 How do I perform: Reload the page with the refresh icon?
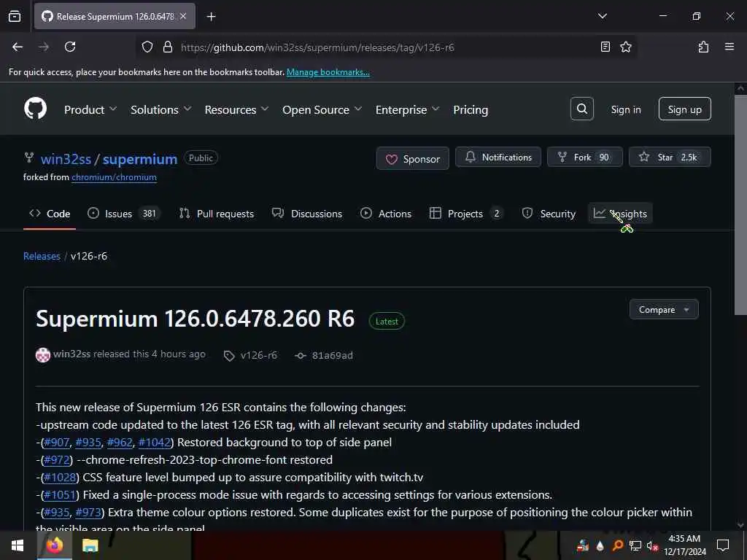(x=70, y=47)
